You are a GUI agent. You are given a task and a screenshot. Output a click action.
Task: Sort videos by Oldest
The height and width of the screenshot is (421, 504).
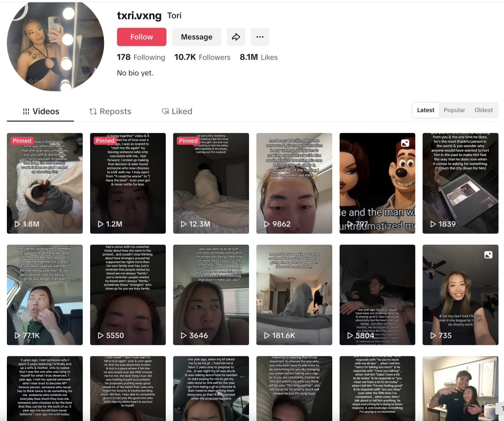pyautogui.click(x=483, y=110)
